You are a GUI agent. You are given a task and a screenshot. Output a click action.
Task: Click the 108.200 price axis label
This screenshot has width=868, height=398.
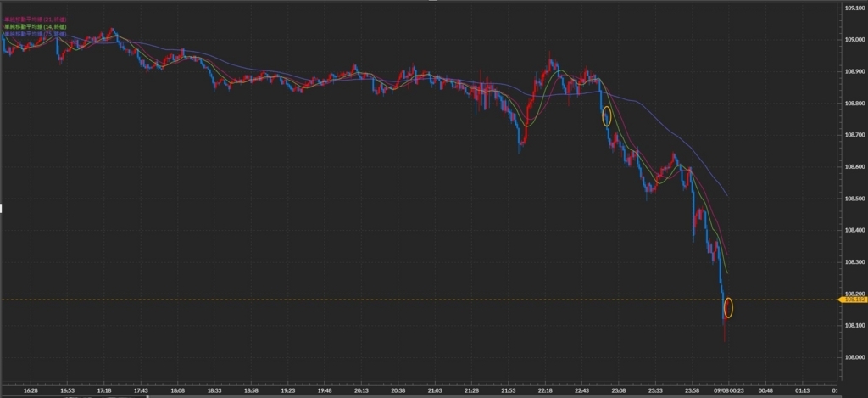(854, 294)
